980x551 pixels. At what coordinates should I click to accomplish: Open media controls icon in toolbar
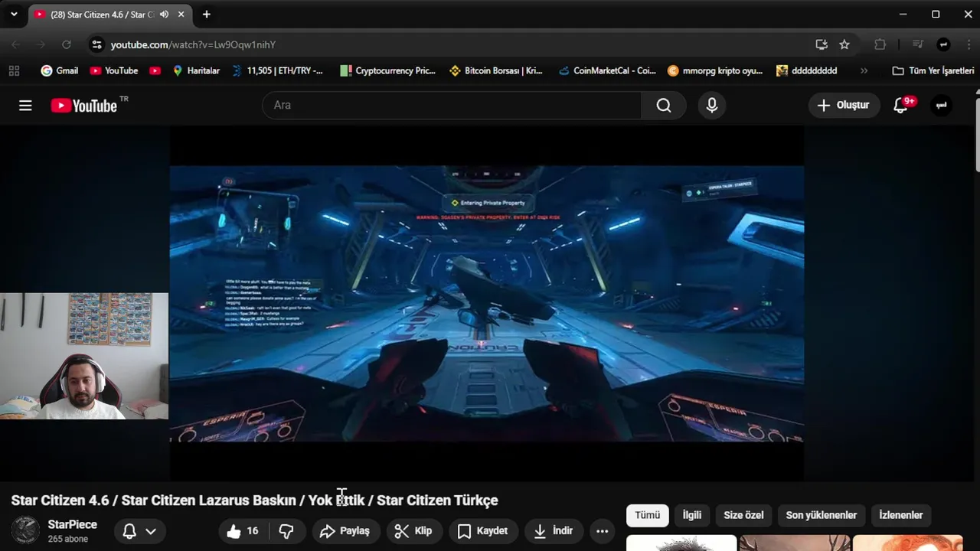(x=918, y=45)
